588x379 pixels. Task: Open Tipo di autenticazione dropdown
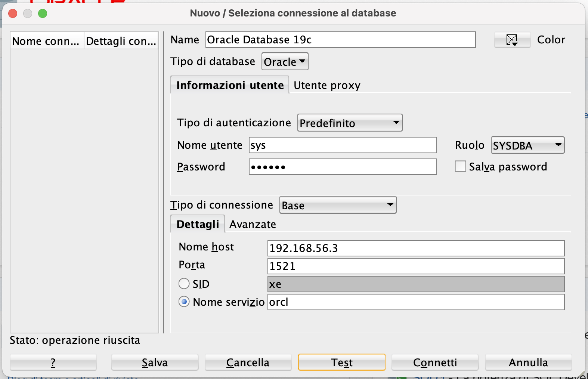(350, 123)
